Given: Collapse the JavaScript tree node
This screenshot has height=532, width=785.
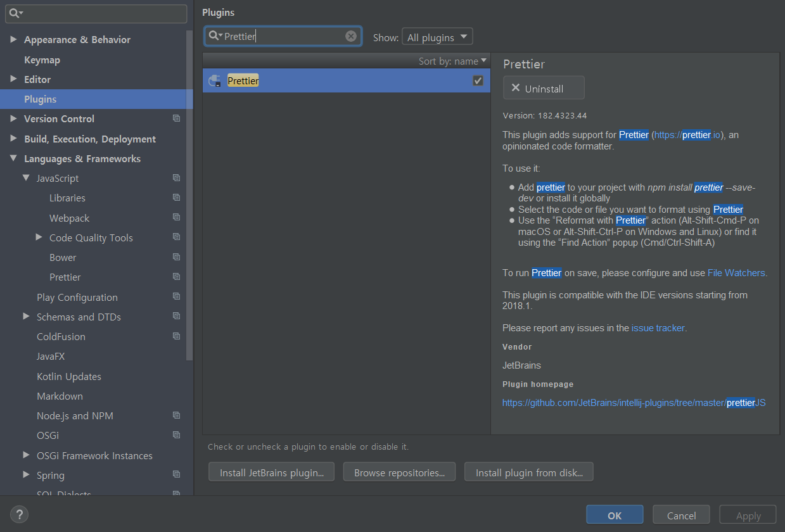Looking at the screenshot, I should 27,178.
